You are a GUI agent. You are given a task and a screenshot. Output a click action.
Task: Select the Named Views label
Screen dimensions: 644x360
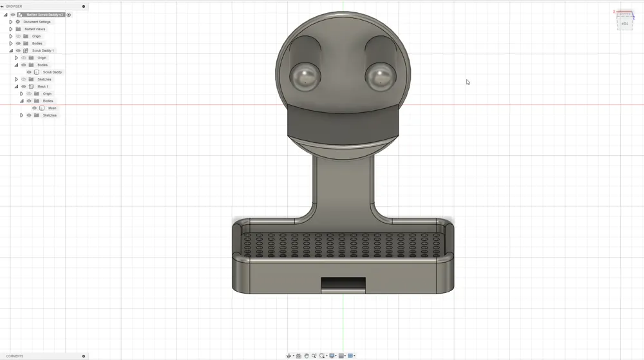pyautogui.click(x=35, y=29)
